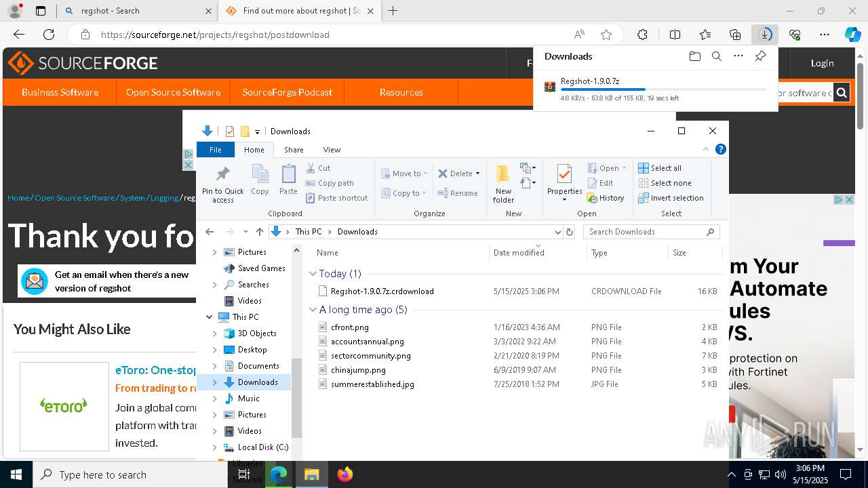Click Copy icon in Clipboard group

[x=260, y=180]
